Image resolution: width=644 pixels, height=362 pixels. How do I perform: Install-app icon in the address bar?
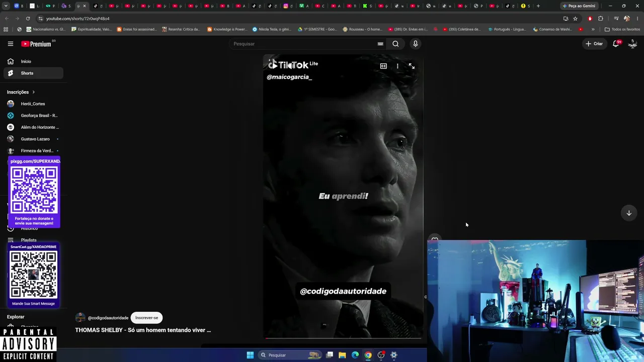tap(566, 19)
